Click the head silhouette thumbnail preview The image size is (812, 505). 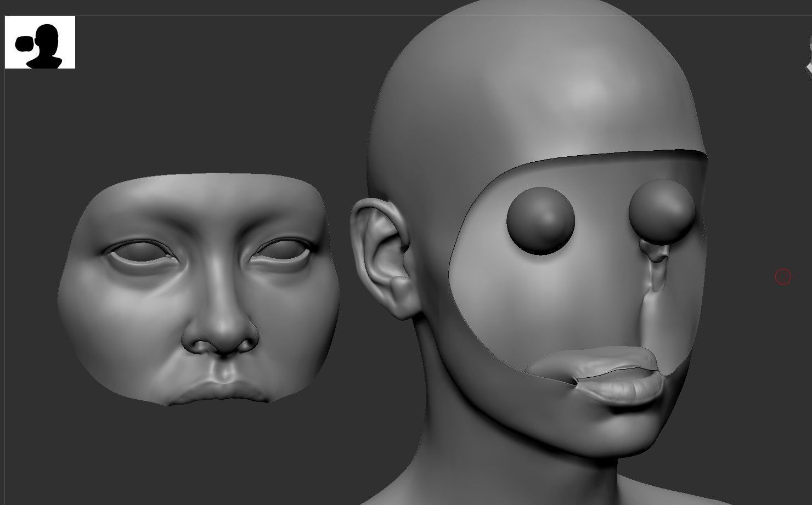pyautogui.click(x=40, y=42)
